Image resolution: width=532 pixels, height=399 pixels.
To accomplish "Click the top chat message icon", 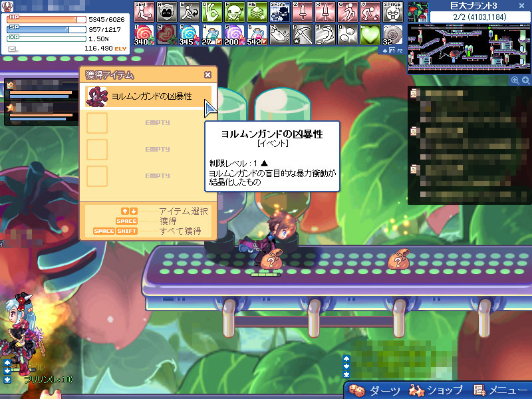I will (414, 93).
